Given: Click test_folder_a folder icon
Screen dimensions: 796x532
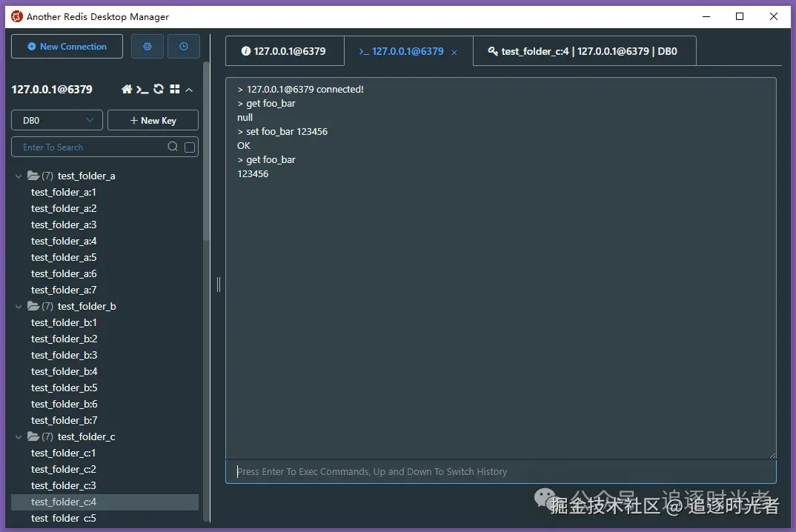Looking at the screenshot, I should [33, 176].
